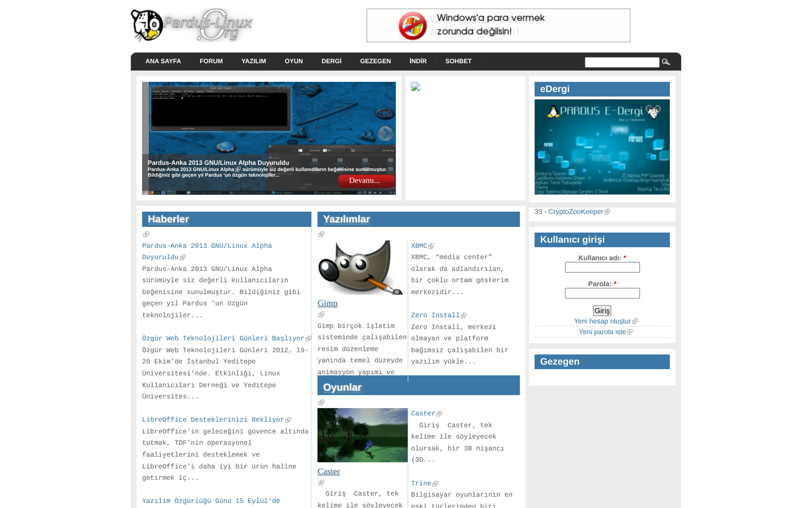Image resolution: width=812 pixels, height=508 pixels.
Task: Click the broken image icon in middle panel
Action: [x=416, y=86]
